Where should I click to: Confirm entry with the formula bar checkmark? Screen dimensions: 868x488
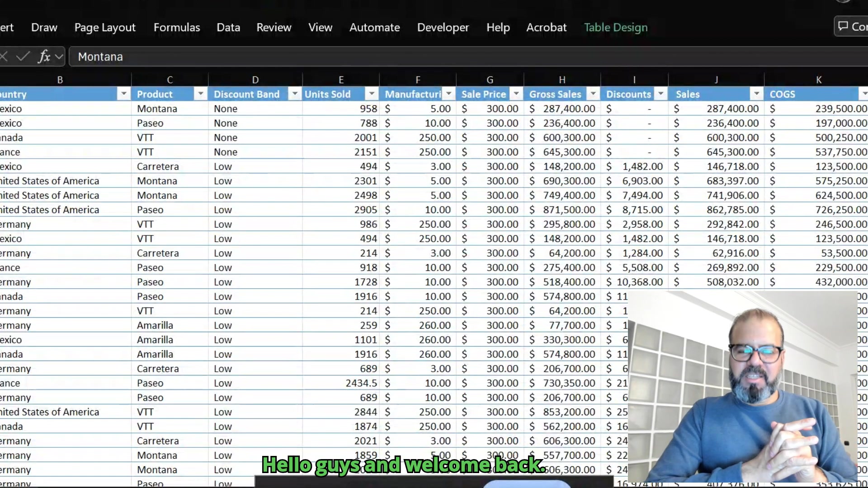[x=23, y=56]
